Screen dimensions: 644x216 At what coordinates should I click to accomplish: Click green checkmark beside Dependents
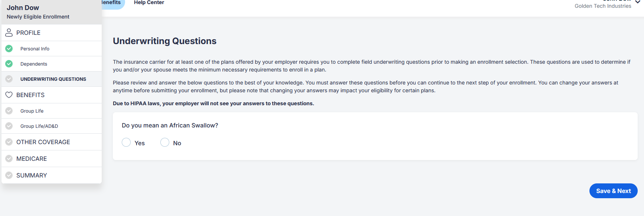pyautogui.click(x=9, y=64)
